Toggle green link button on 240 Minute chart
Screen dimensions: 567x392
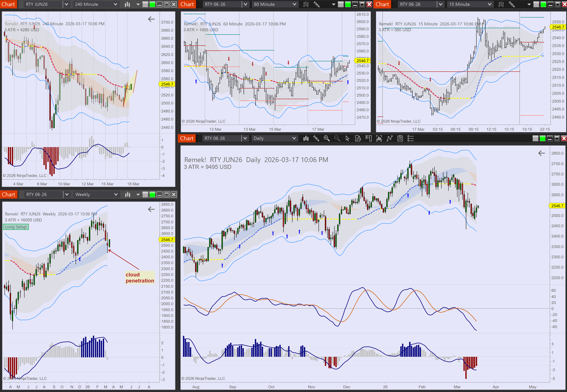[x=152, y=4]
